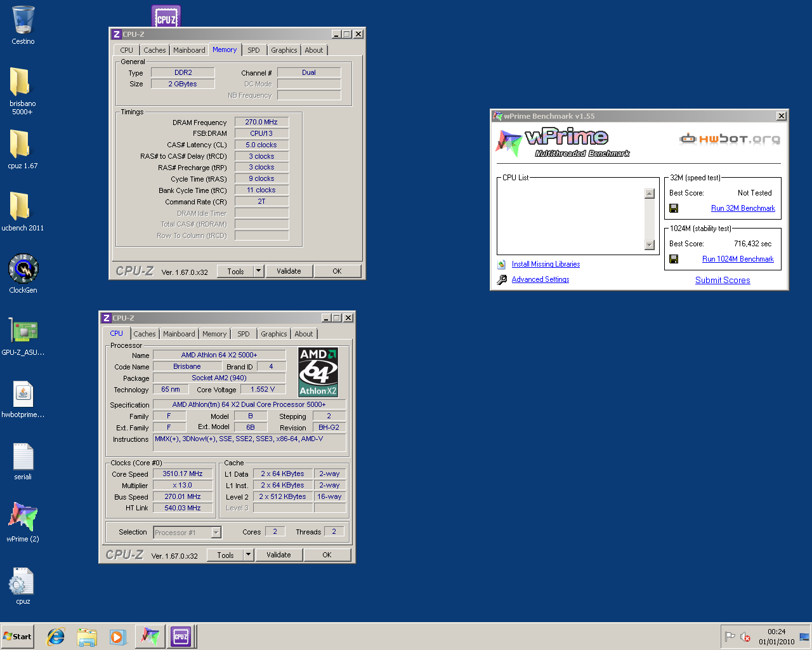Open SPD tab in lower CPU-Z window
Viewport: 812px width, 650px height.
[244, 334]
